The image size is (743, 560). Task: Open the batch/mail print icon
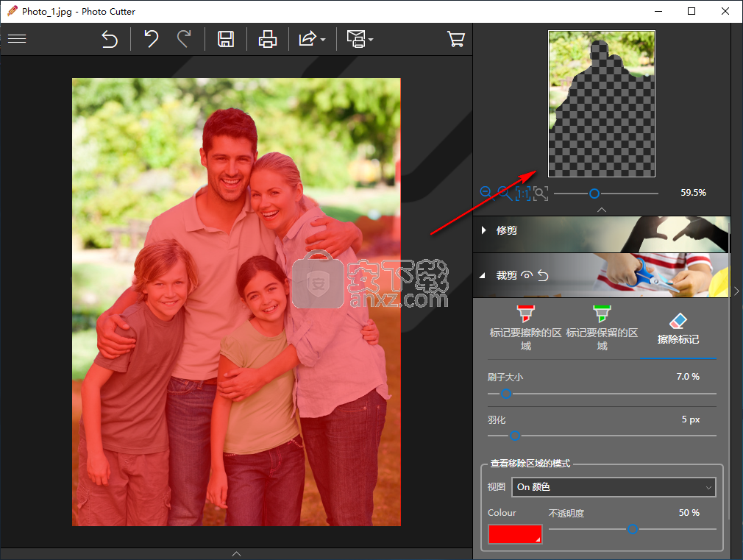tap(356, 39)
